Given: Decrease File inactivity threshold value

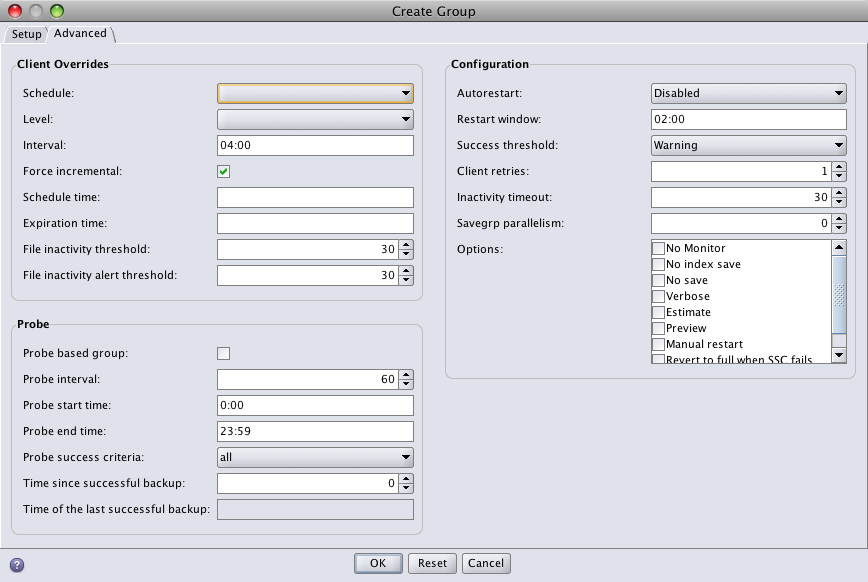Looking at the screenshot, I should pos(406,254).
